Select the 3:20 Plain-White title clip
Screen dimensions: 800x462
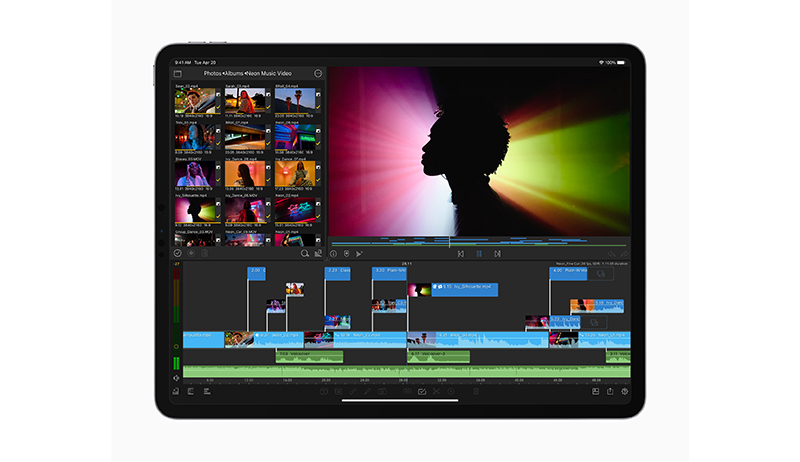pyautogui.click(x=389, y=273)
